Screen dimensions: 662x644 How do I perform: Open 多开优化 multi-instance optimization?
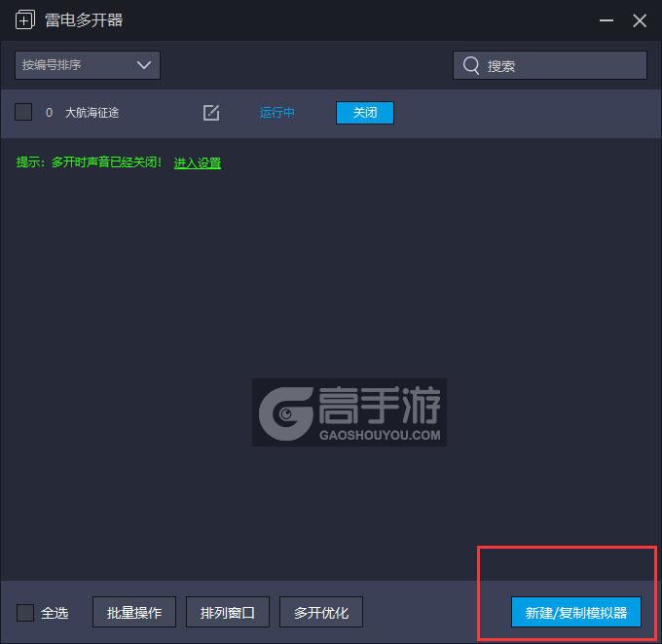(321, 612)
